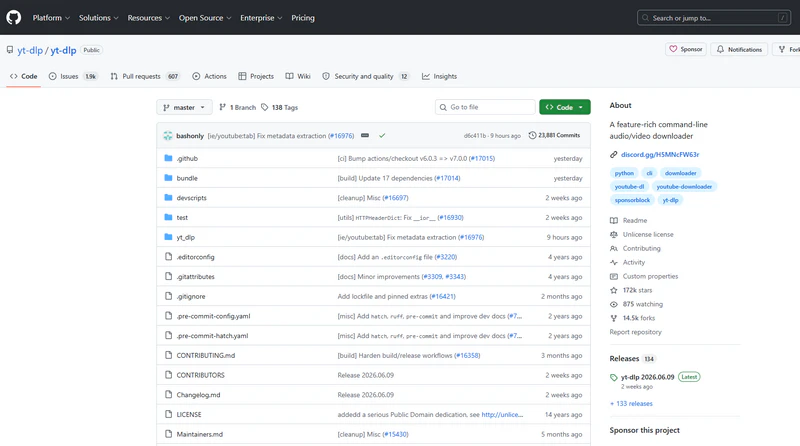This screenshot has height=446, width=800.
Task: Switch to the Issues tab
Action: tap(73, 76)
